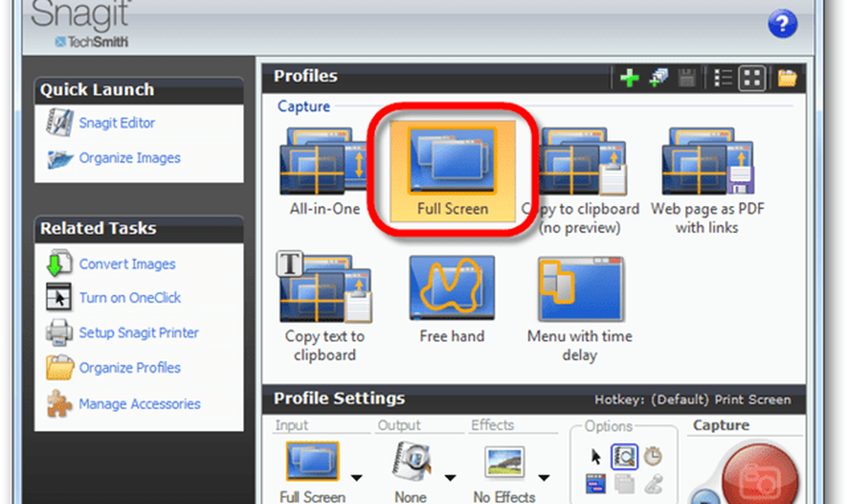Click the Organize Images link
847x504 pixels.
(130, 158)
